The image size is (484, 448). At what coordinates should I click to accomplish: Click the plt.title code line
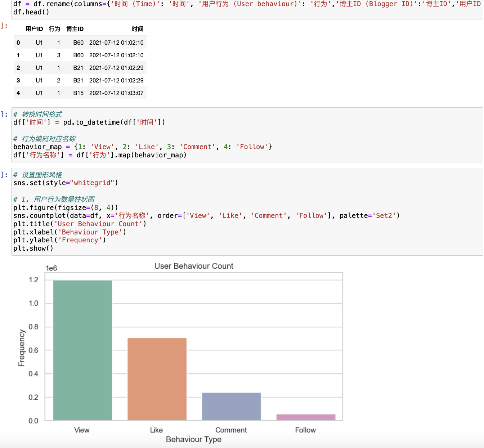(x=80, y=224)
